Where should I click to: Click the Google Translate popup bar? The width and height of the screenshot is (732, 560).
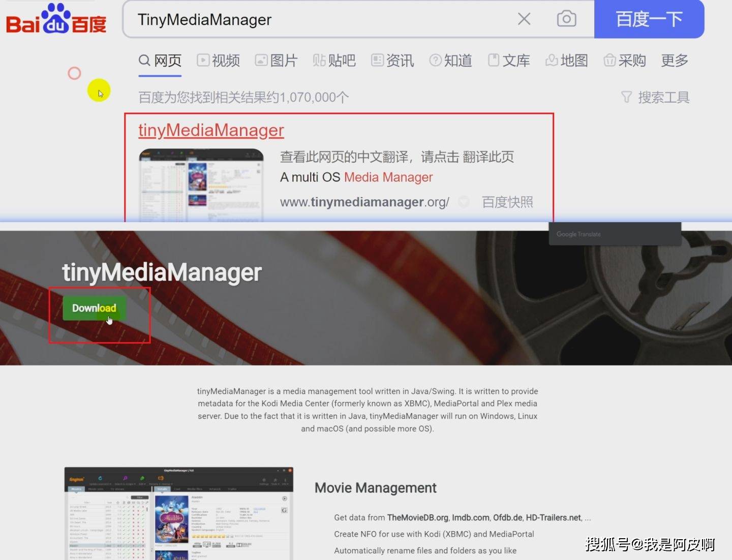(x=615, y=234)
